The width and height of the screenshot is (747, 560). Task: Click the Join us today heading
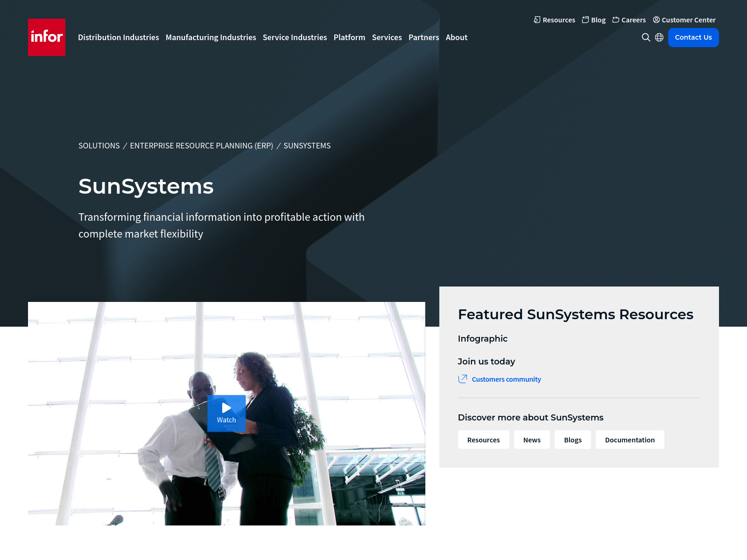[x=486, y=362]
